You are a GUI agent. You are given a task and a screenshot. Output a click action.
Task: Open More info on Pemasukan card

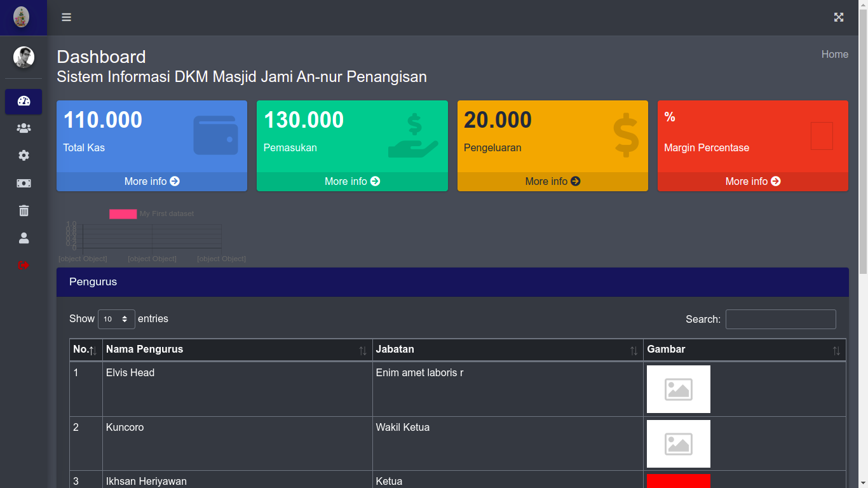click(x=352, y=182)
